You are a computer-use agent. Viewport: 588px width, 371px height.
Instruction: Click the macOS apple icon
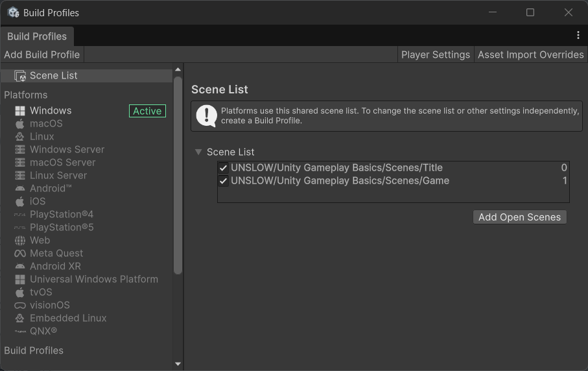point(20,123)
